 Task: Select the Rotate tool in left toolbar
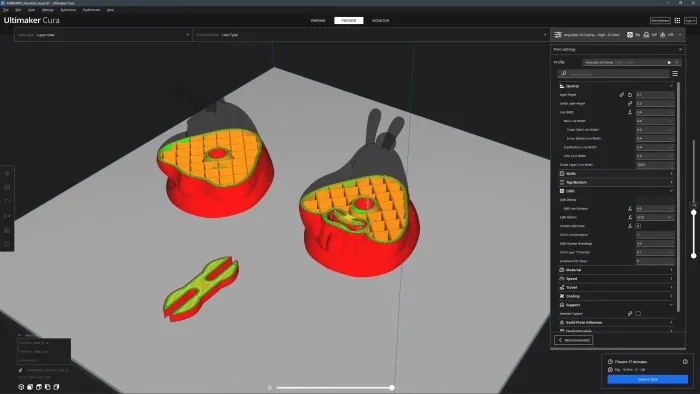click(7, 202)
